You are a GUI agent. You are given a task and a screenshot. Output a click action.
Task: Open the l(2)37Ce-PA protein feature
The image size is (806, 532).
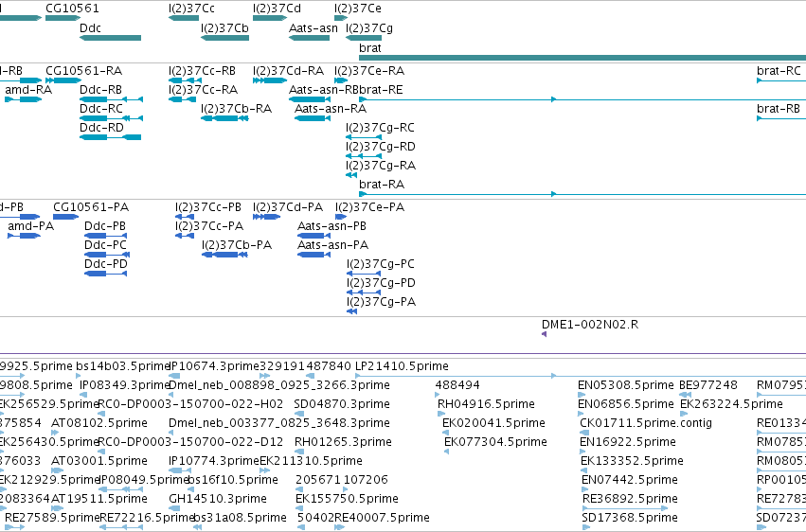click(x=341, y=217)
